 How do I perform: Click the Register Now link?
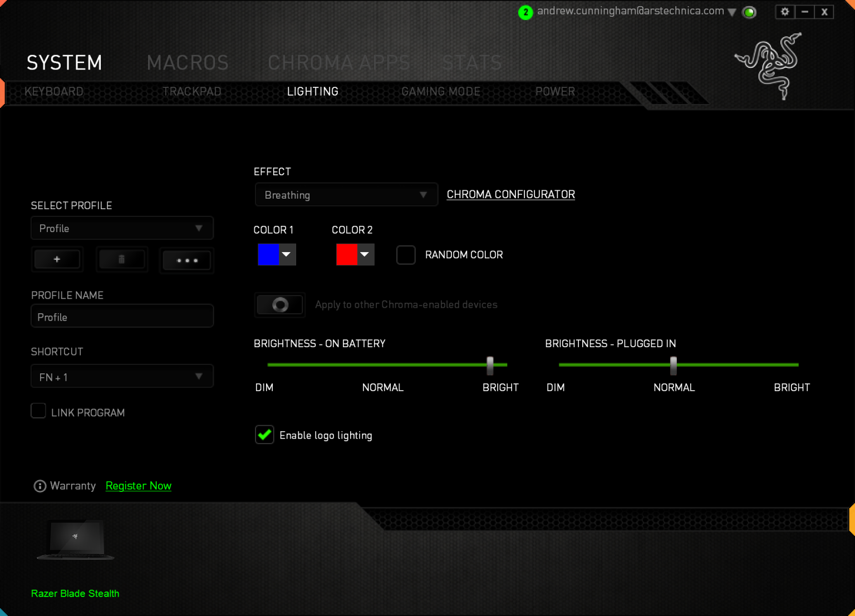click(x=138, y=486)
